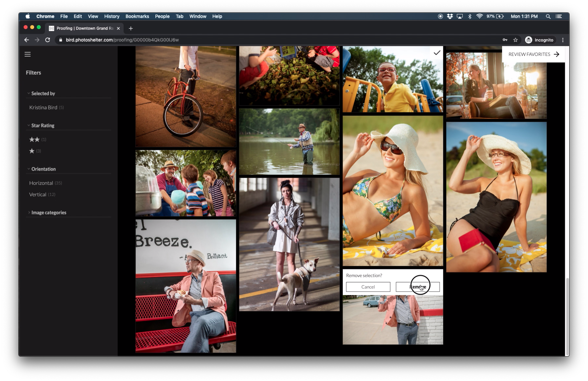This screenshot has width=588, height=381.
Task: Open the Notification Center list icon
Action: point(559,16)
